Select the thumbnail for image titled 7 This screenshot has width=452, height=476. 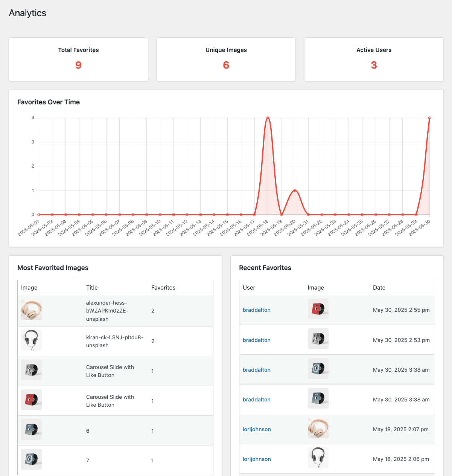point(31,459)
